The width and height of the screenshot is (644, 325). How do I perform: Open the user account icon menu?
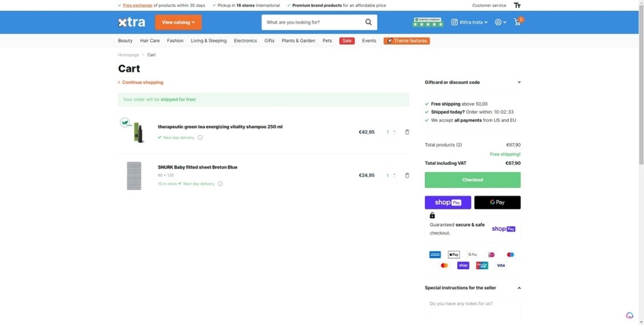[500, 22]
